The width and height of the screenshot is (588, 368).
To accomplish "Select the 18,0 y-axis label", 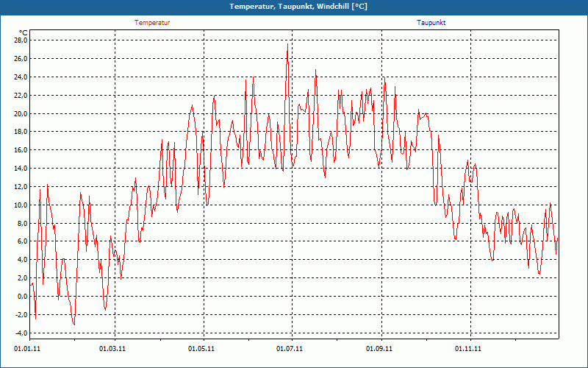I will pyautogui.click(x=21, y=132).
